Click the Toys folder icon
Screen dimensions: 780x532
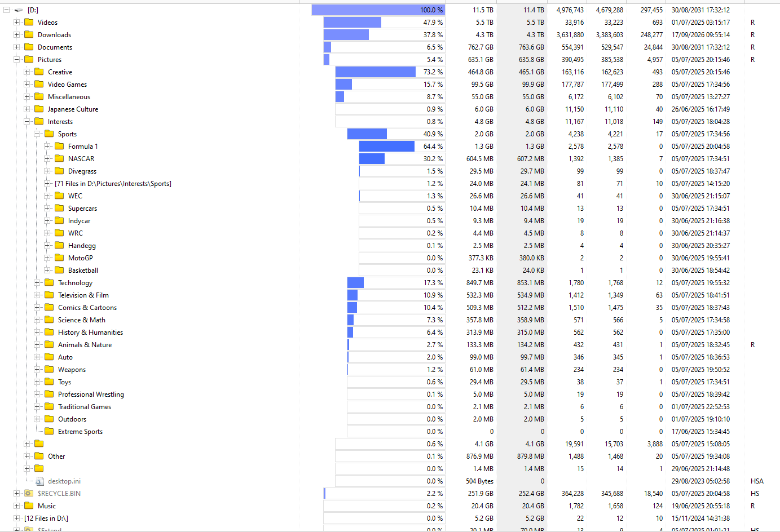[49, 382]
